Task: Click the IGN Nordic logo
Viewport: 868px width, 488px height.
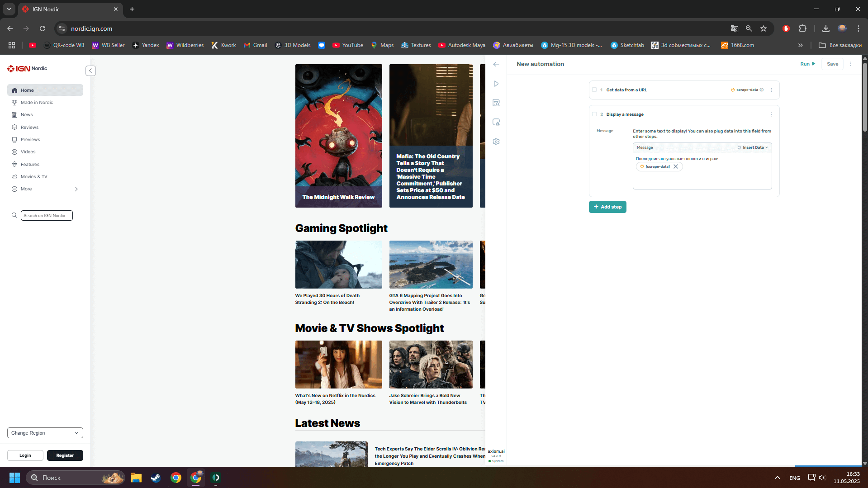Action: 27,69
